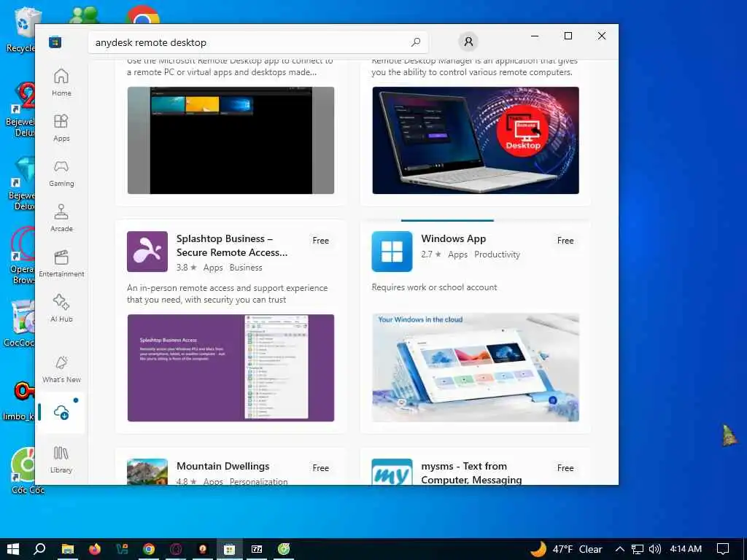Open AI Hub in the sidebar
The width and height of the screenshot is (747, 560).
[61, 308]
